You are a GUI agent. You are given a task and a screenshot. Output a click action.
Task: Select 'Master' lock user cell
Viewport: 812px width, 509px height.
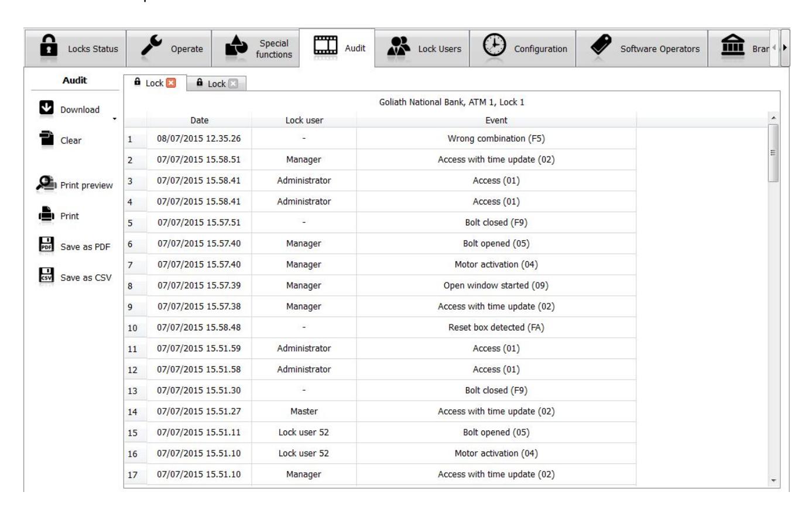(x=304, y=411)
